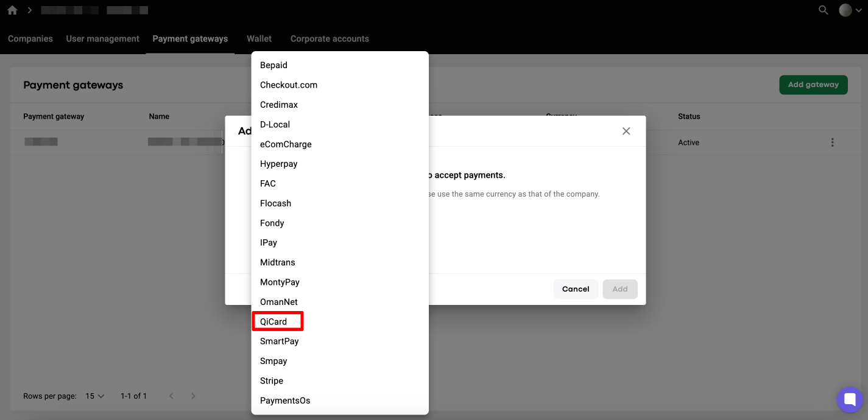Close the add gateway dialog
Screen dimensions: 868x420
point(626,131)
